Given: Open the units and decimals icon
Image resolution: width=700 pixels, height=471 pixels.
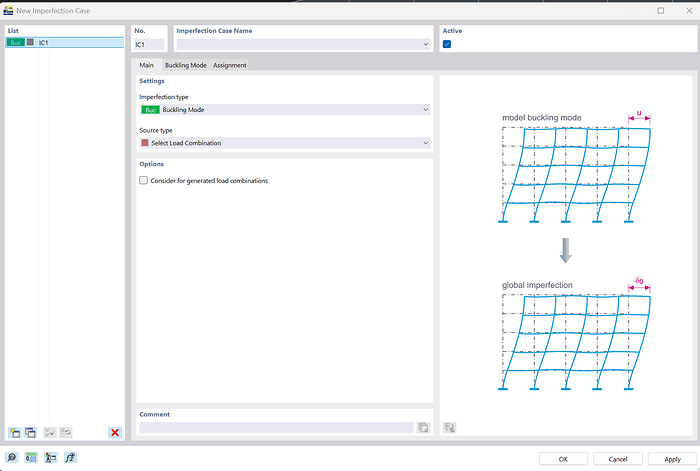Looking at the screenshot, I should [31, 457].
